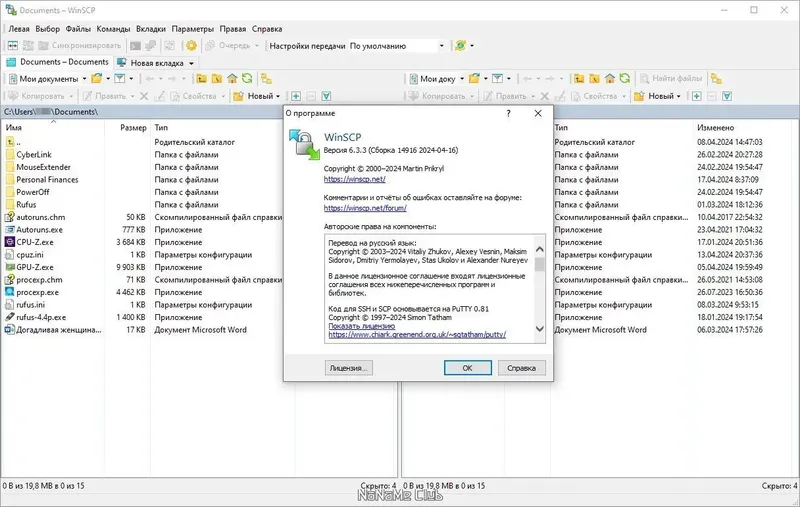Refresh the right panel directory
Viewport: 800px width, 507px height.
tap(625, 79)
